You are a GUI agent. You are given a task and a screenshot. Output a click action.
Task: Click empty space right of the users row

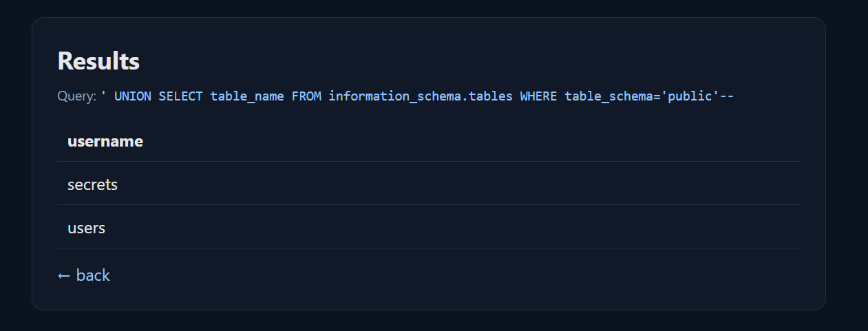coord(482,228)
